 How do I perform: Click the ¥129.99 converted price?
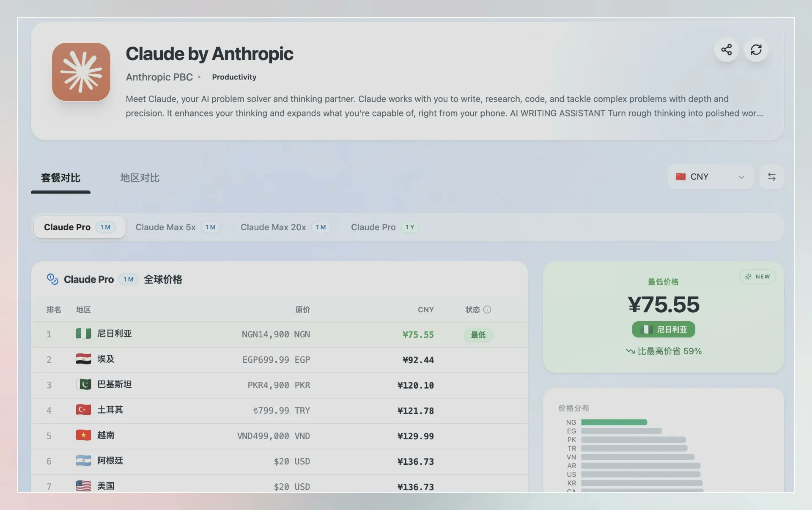[x=416, y=436]
